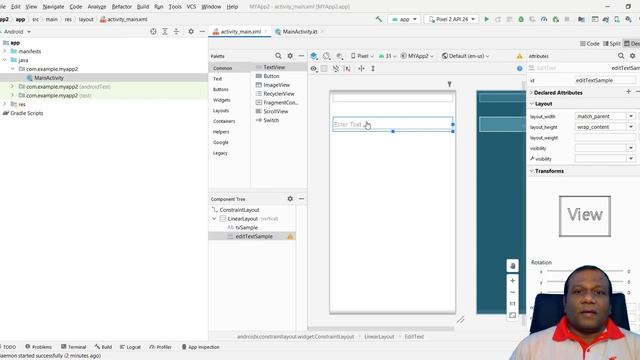
Task: Toggle view options eye icon
Action: [x=313, y=69]
